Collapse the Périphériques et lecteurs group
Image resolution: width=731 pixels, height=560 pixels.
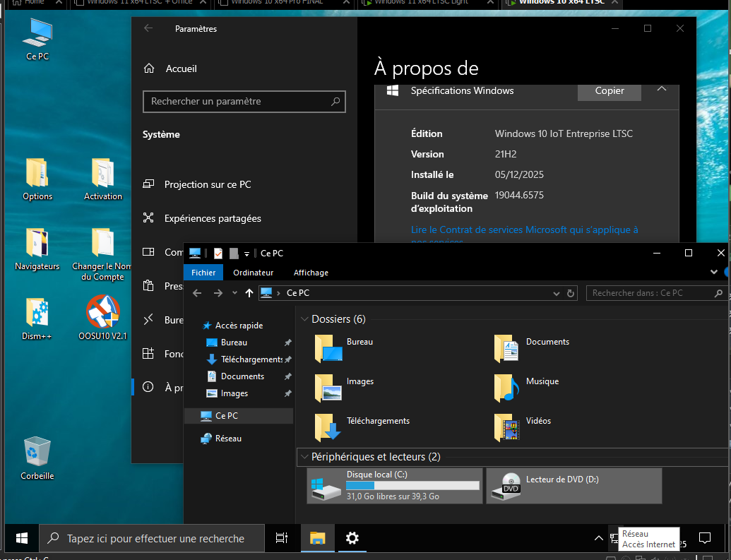304,457
